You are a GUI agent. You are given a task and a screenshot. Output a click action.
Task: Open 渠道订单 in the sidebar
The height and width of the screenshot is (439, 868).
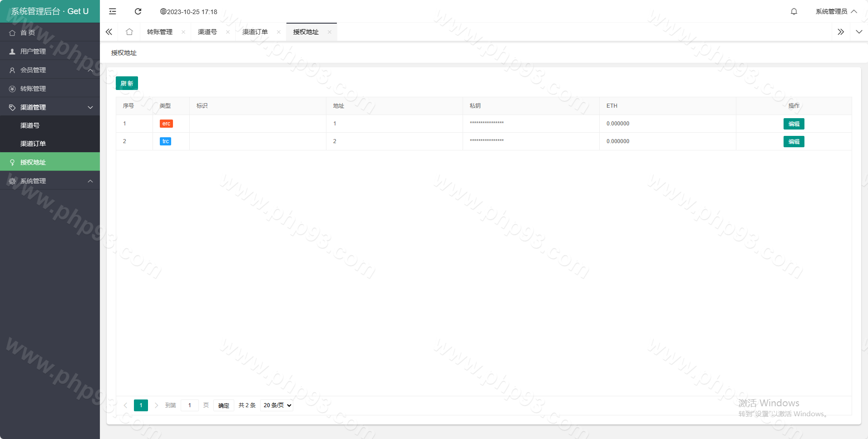coord(33,144)
